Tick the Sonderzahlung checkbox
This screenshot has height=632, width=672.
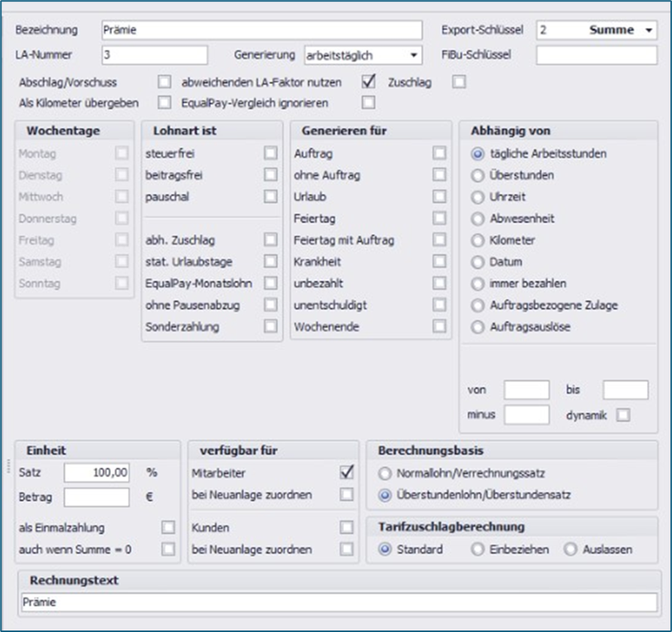[270, 326]
